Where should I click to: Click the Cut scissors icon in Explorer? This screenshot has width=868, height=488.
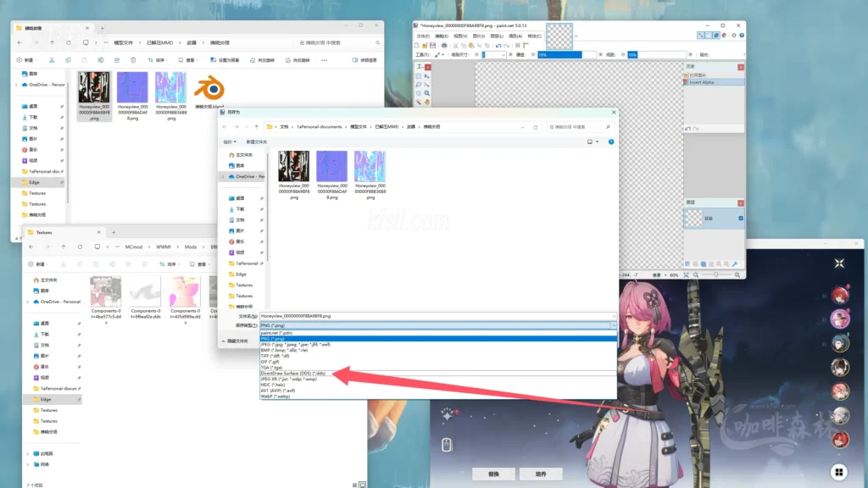point(52,60)
